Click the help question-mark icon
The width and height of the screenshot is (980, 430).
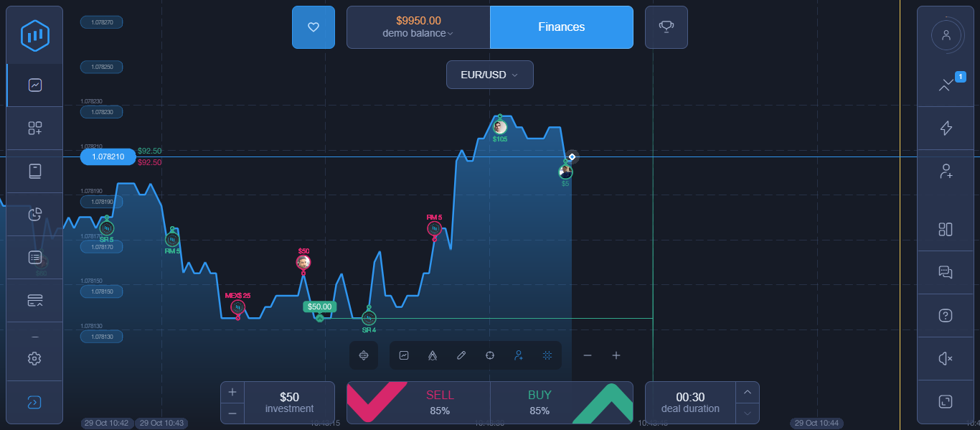pos(946,315)
